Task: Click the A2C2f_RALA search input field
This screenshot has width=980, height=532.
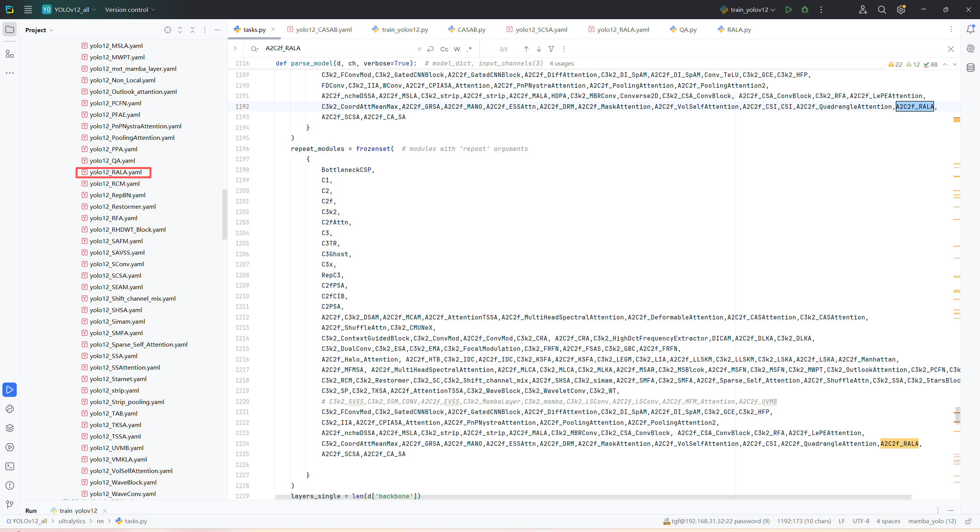Action: [x=337, y=48]
